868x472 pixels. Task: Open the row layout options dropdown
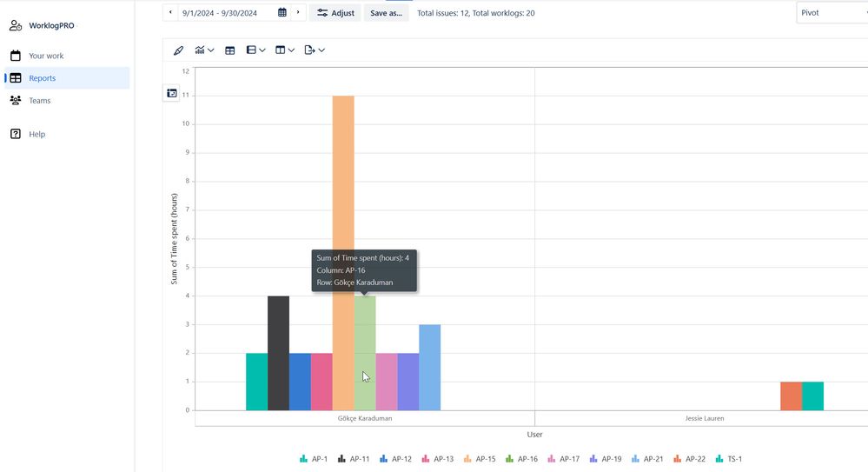click(x=255, y=50)
